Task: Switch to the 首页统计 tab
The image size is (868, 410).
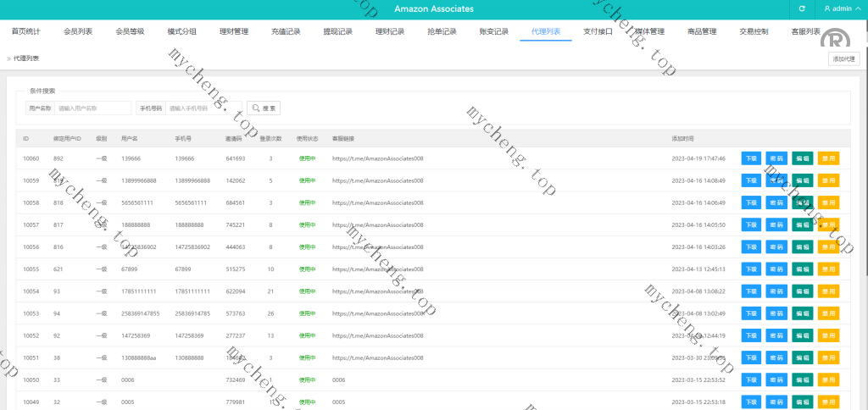Action: (25, 32)
